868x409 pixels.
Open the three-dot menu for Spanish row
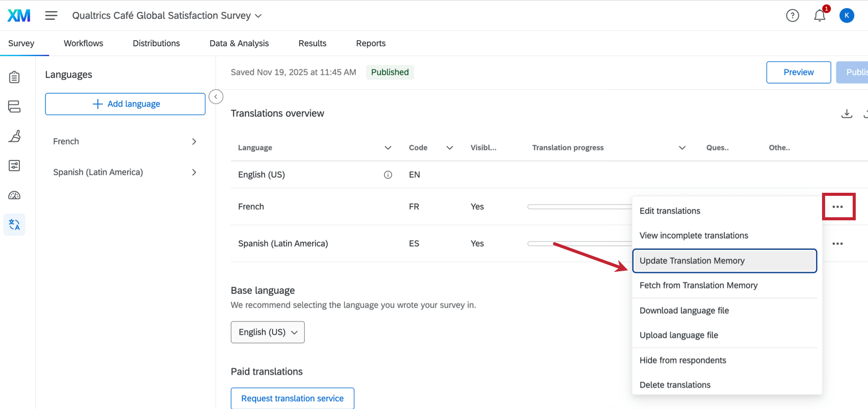837,244
